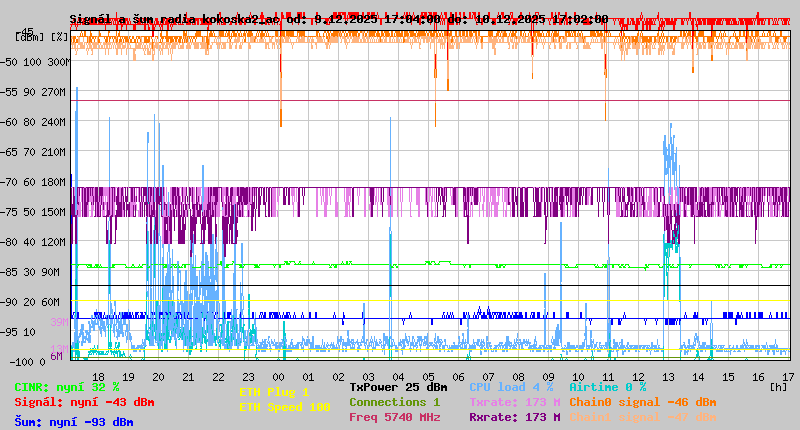
Task: Click the "-75" dBm axis label
Action: point(9,212)
